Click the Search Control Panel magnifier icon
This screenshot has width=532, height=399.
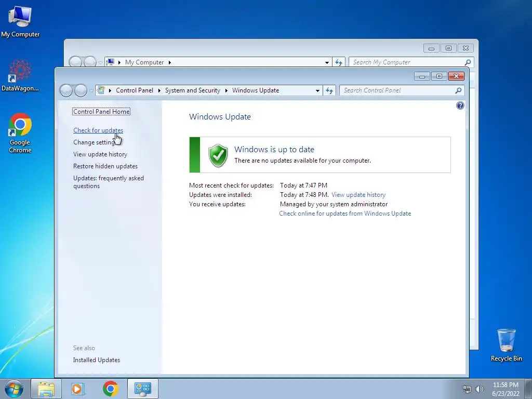458,90
